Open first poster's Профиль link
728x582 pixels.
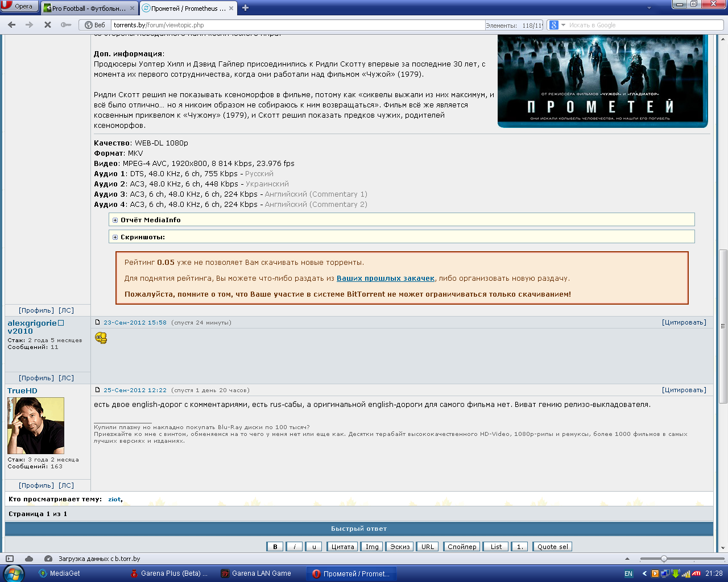(36, 310)
